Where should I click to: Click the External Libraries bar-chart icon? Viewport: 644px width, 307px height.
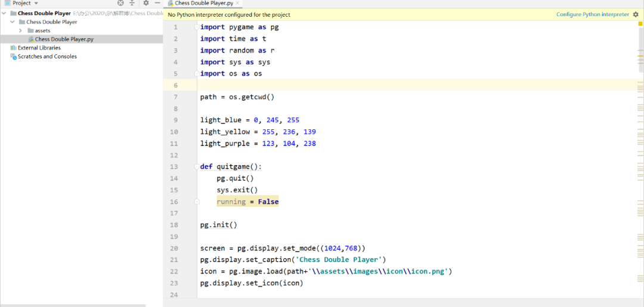coord(14,48)
